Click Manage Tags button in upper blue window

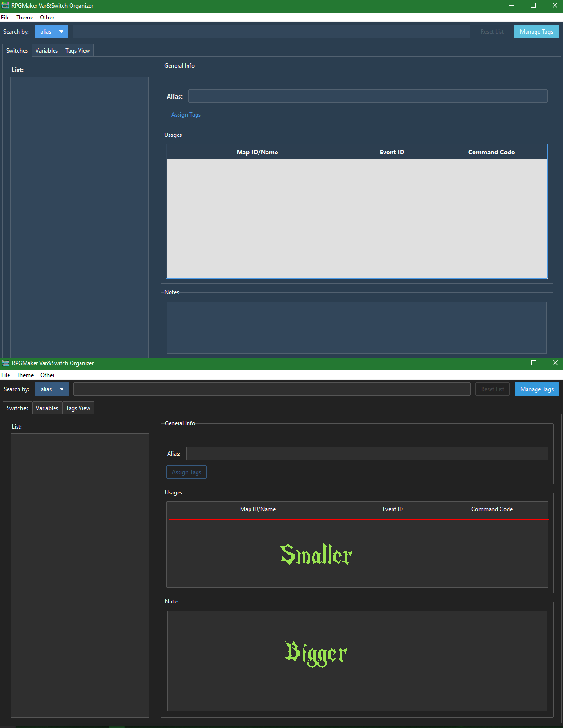point(536,32)
